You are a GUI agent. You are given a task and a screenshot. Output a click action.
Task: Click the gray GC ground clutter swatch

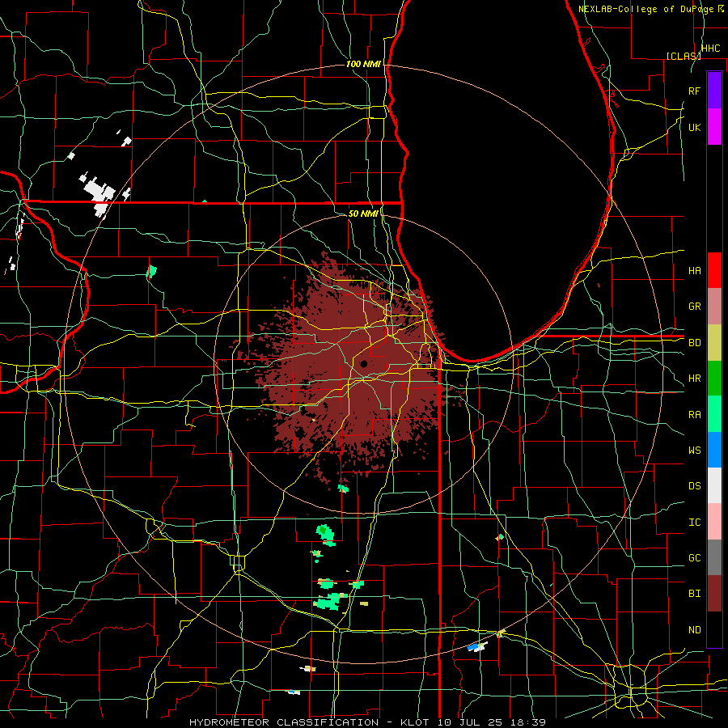[714, 557]
